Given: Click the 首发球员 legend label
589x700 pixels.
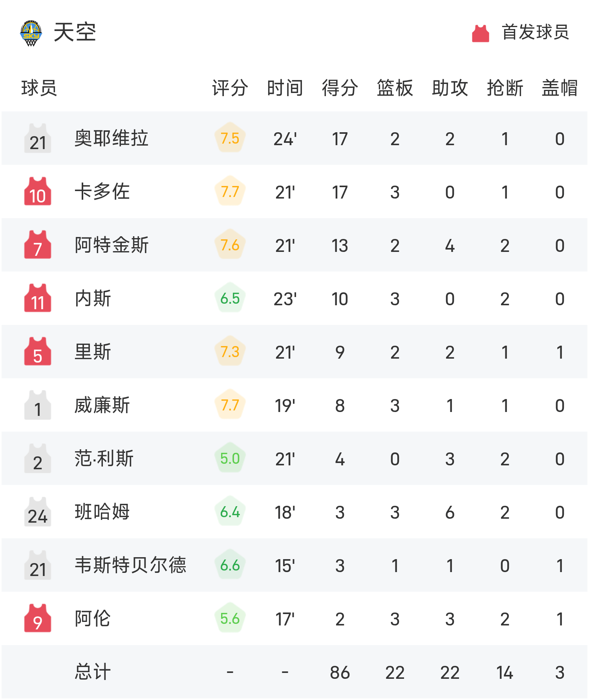Looking at the screenshot, I should point(535,32).
